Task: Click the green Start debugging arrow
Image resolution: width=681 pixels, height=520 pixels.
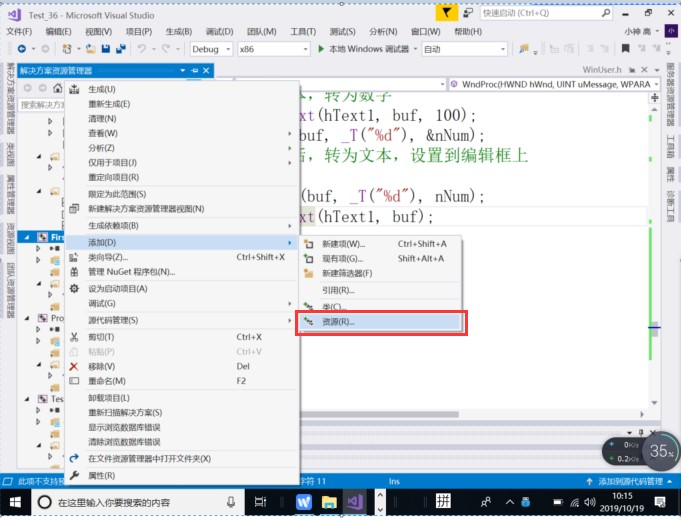Action: (321, 49)
